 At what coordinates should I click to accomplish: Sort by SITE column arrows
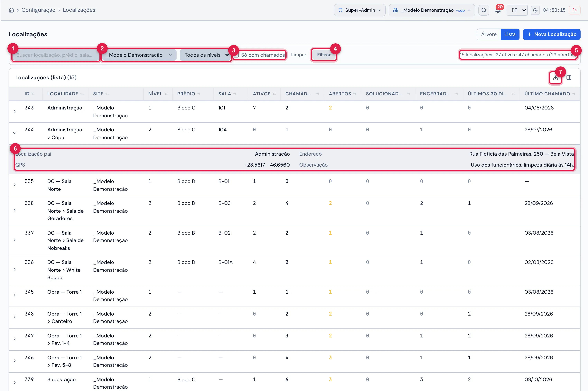107,94
